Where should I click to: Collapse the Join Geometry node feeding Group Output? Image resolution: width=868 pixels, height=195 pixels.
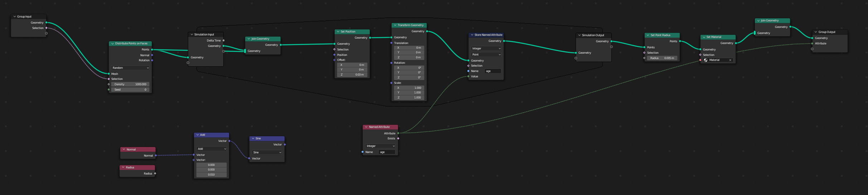coord(758,20)
